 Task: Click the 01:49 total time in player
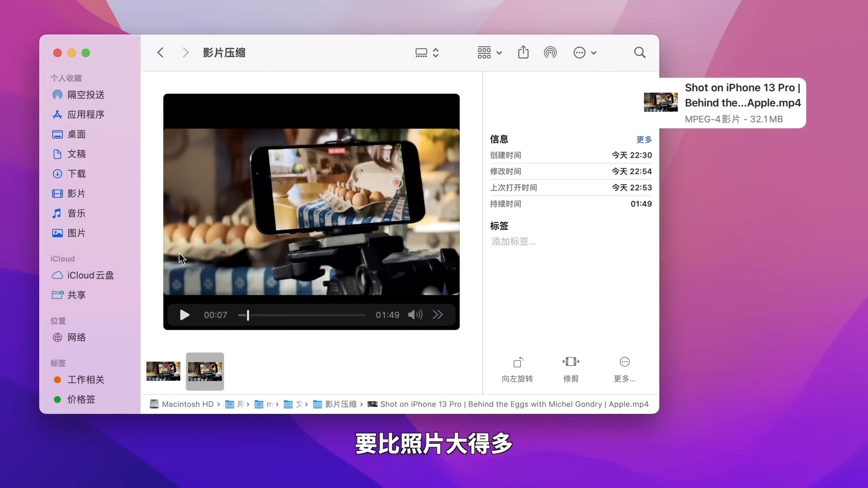click(387, 315)
